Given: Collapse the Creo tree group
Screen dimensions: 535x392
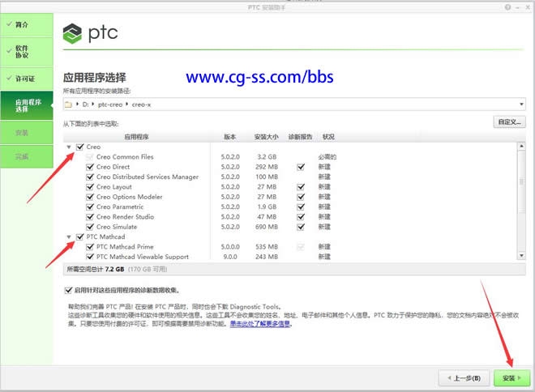Looking at the screenshot, I should coord(69,147).
